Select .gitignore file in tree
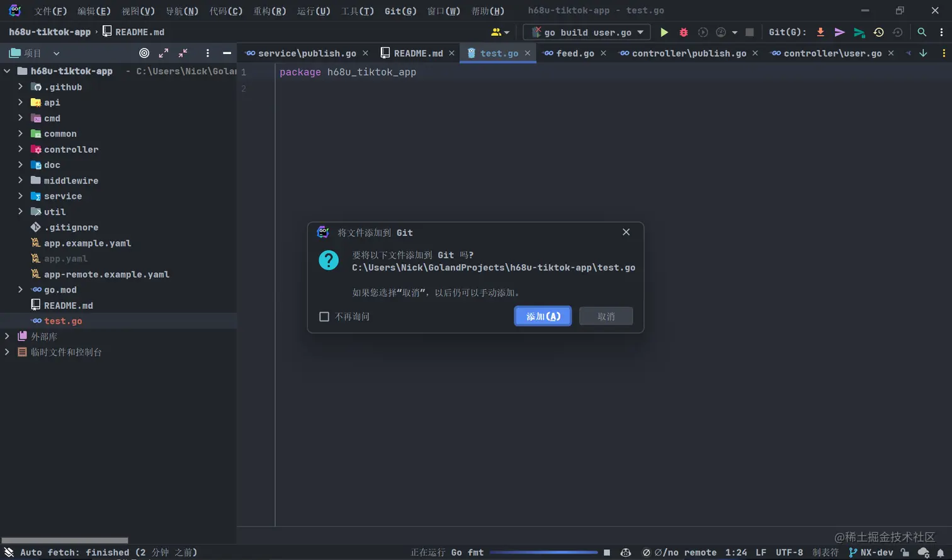The image size is (952, 560). point(71,227)
